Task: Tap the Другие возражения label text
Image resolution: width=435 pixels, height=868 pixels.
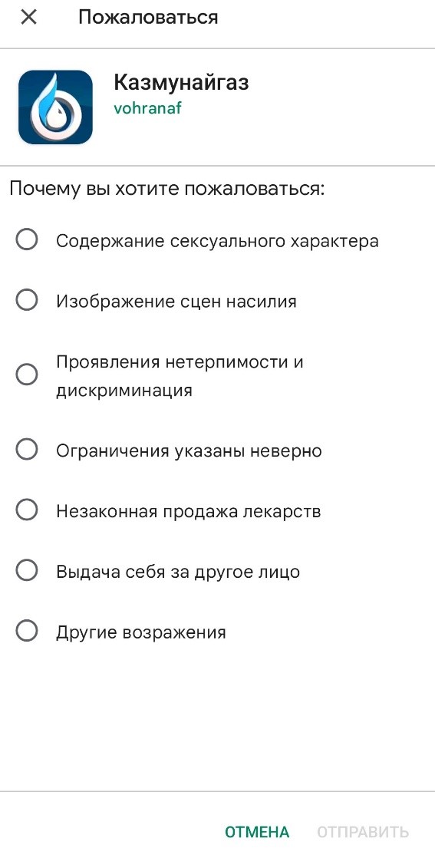Action: (x=141, y=632)
